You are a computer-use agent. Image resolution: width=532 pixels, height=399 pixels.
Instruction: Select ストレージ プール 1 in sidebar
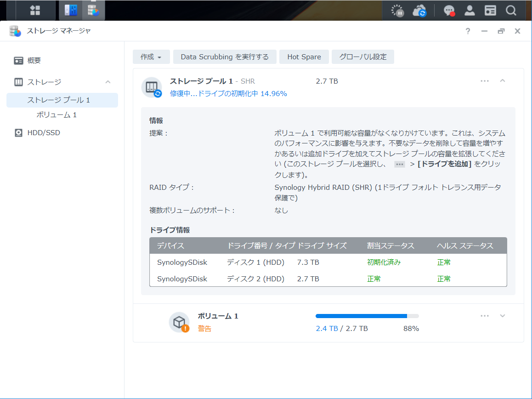point(62,100)
